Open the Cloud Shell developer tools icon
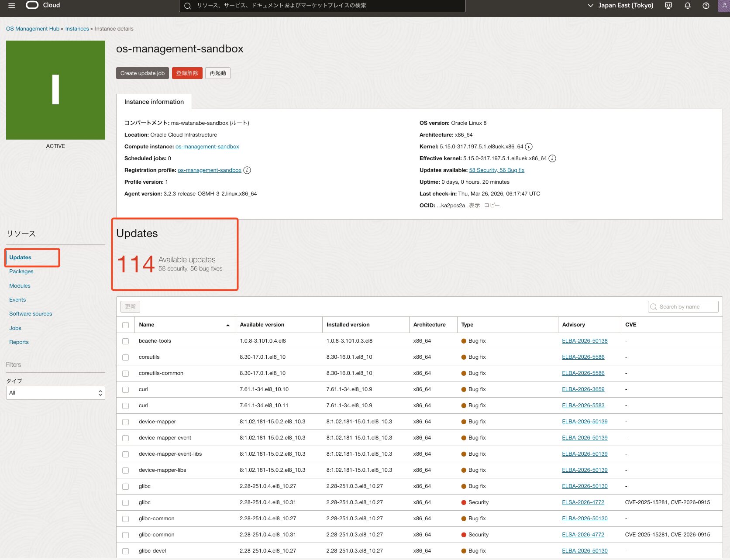The height and width of the screenshot is (560, 730). (668, 6)
